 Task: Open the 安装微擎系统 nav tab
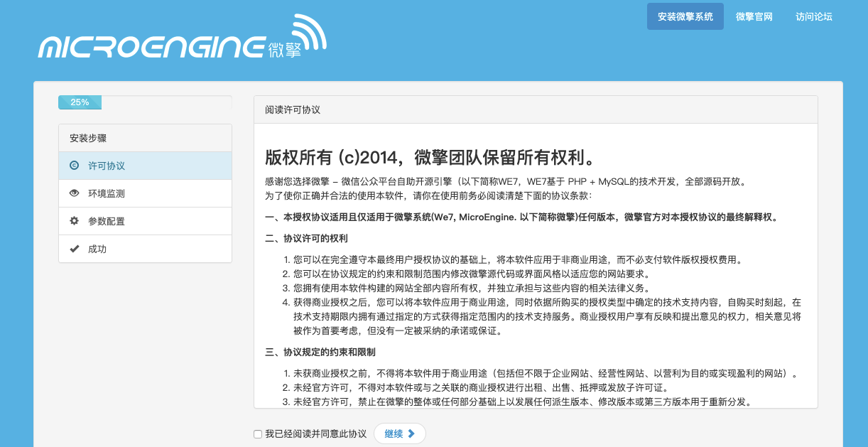point(685,16)
